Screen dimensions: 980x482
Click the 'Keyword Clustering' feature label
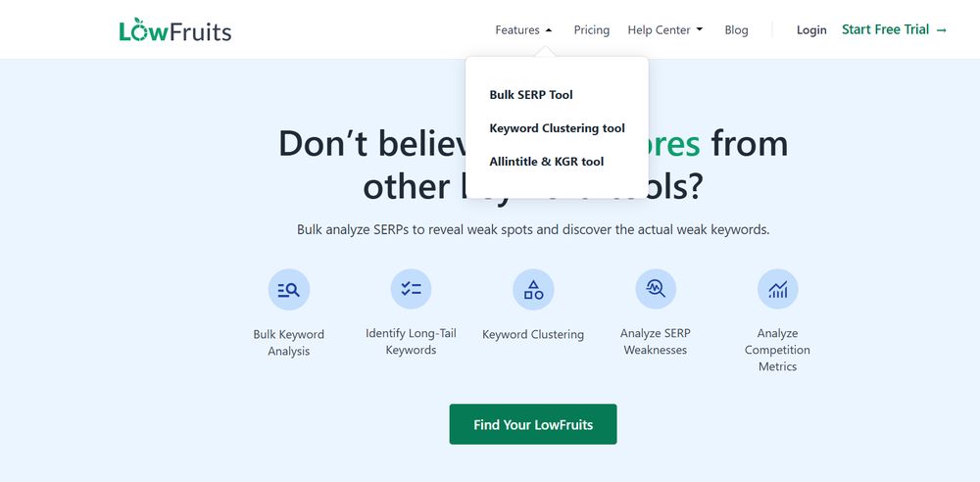pos(533,334)
